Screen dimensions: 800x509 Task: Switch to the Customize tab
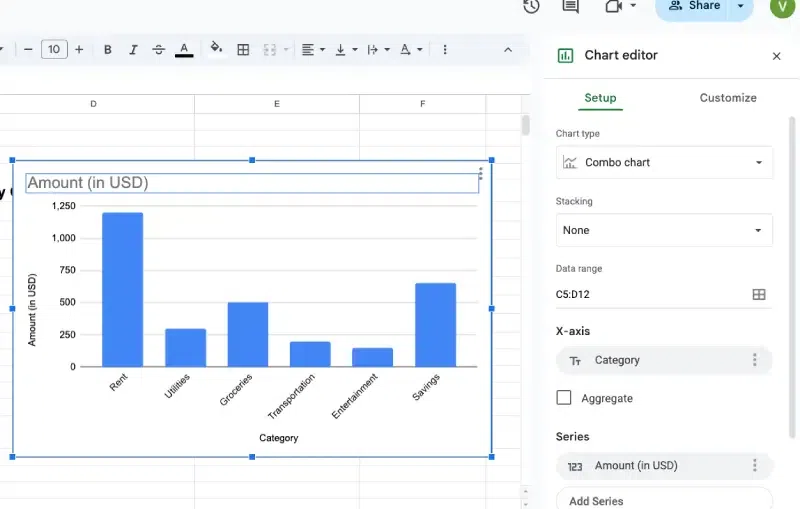(x=728, y=98)
